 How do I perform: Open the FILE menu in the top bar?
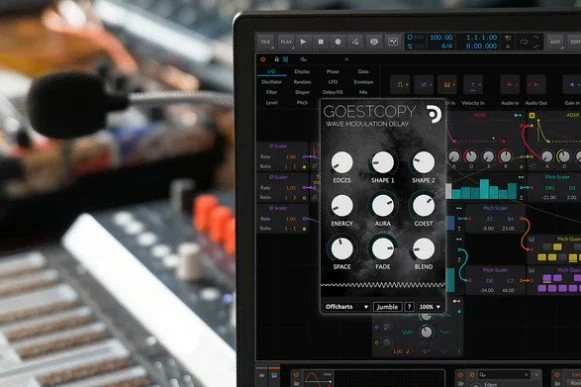(x=265, y=42)
